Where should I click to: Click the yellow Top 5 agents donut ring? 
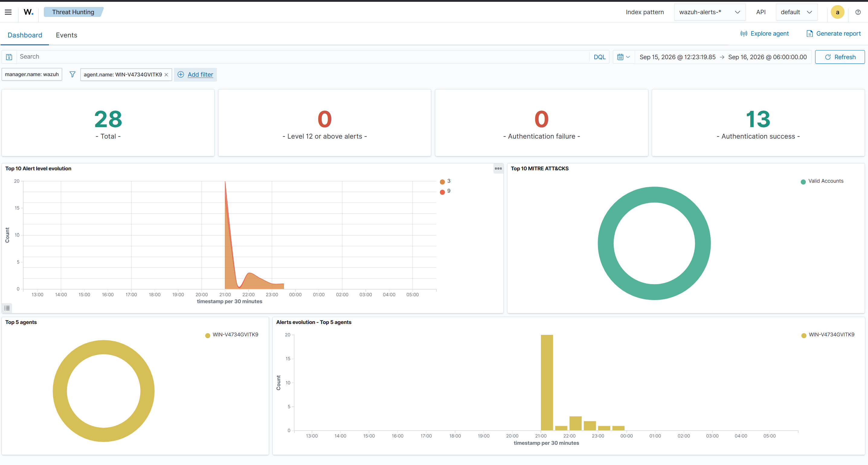pos(60,391)
